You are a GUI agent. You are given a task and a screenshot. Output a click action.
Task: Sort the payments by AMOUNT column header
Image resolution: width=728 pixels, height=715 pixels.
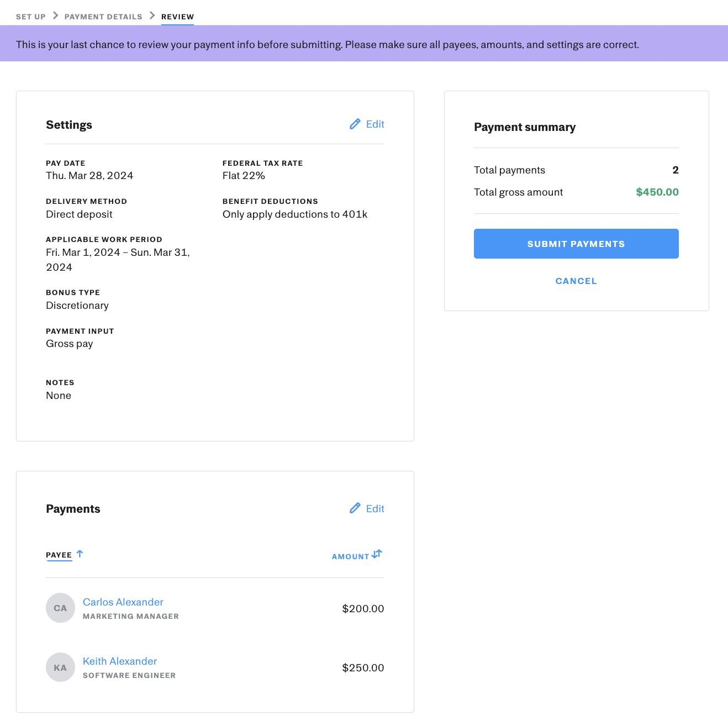coord(350,556)
